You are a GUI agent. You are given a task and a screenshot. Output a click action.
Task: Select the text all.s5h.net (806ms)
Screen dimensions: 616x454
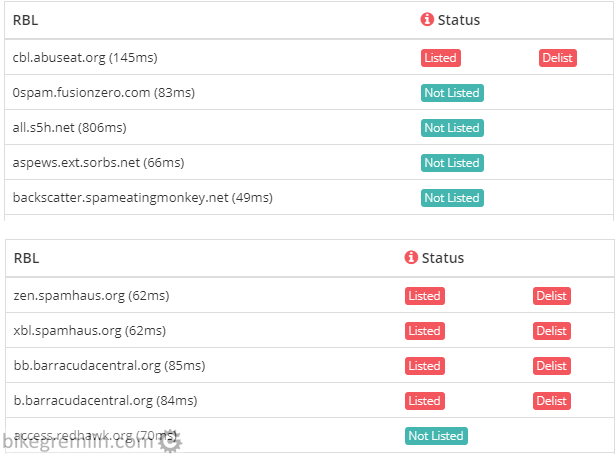click(70, 128)
